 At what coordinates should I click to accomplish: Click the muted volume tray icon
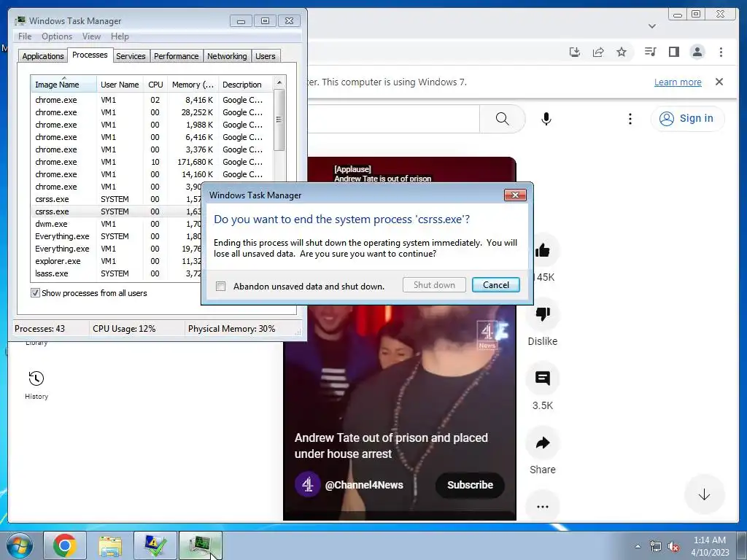(673, 546)
